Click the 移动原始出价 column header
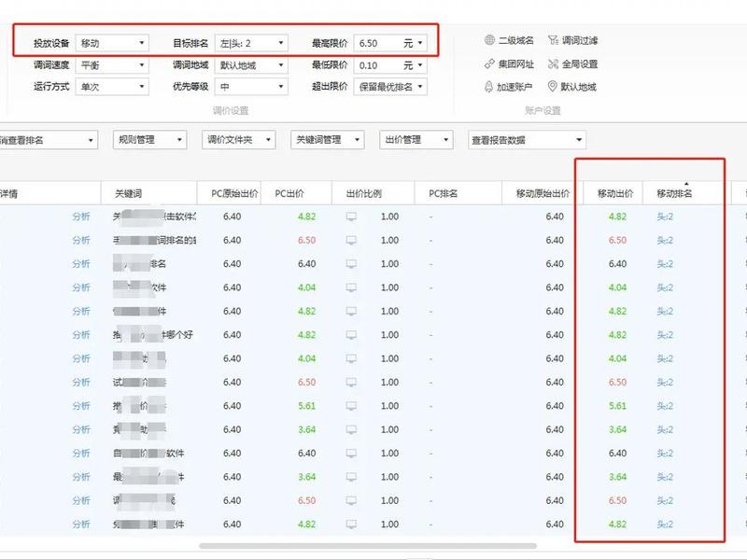This screenshot has width=747, height=560. (543, 193)
